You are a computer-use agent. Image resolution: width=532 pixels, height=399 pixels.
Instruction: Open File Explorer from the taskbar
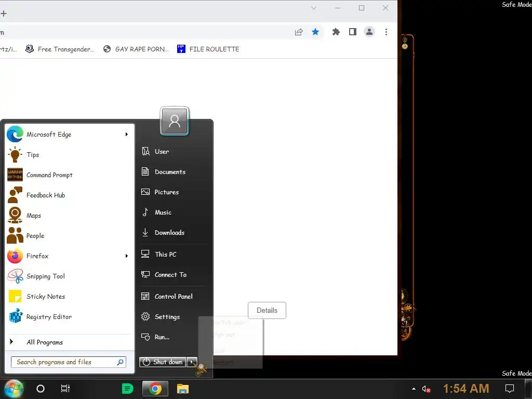tap(183, 389)
